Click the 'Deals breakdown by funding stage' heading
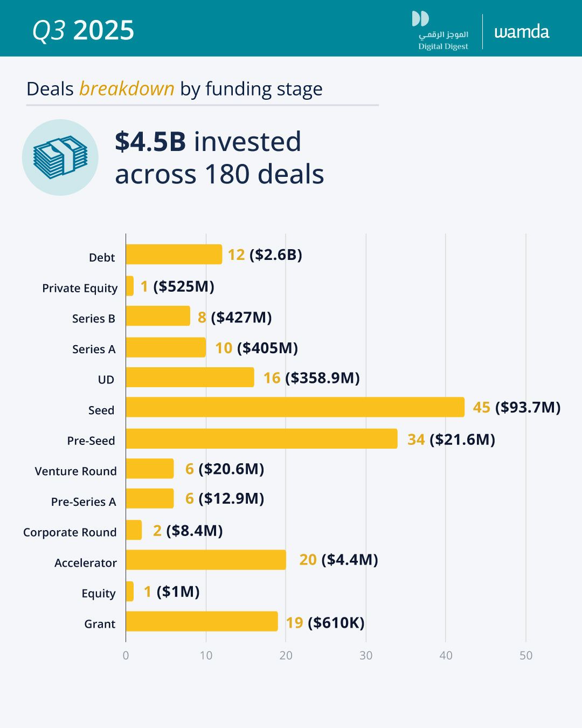The image size is (582, 728). pyautogui.click(x=174, y=89)
